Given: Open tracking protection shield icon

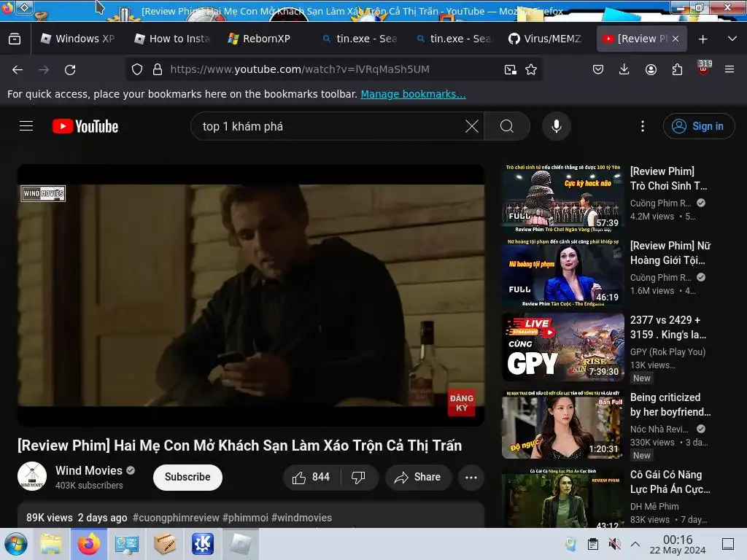Looking at the screenshot, I should coord(137,69).
